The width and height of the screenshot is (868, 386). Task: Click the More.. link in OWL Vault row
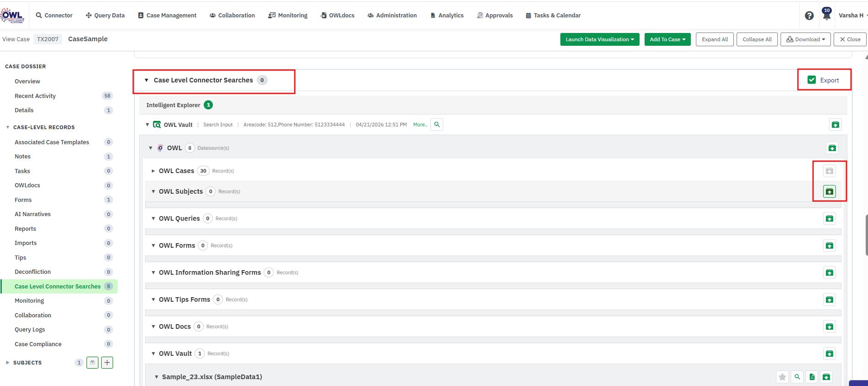point(420,125)
